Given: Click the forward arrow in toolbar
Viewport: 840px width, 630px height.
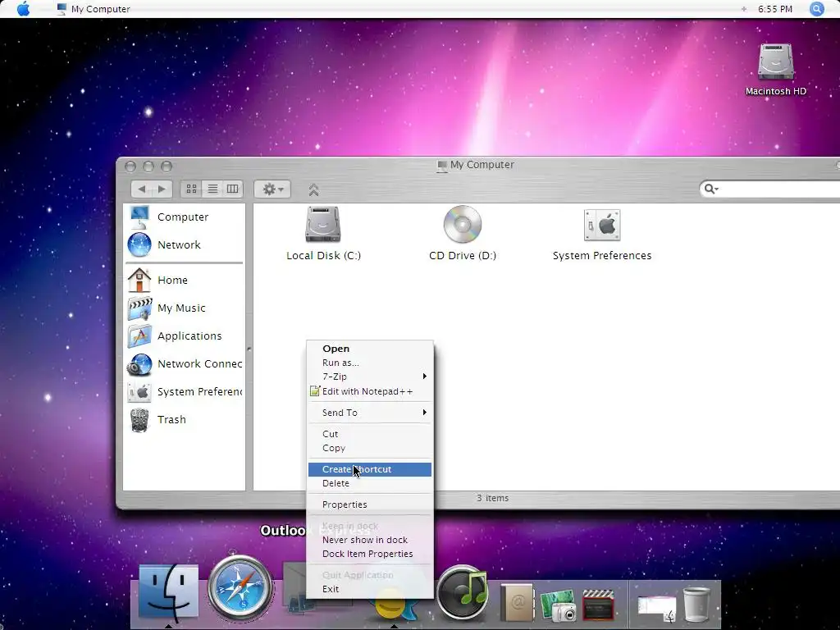Looking at the screenshot, I should (x=162, y=189).
